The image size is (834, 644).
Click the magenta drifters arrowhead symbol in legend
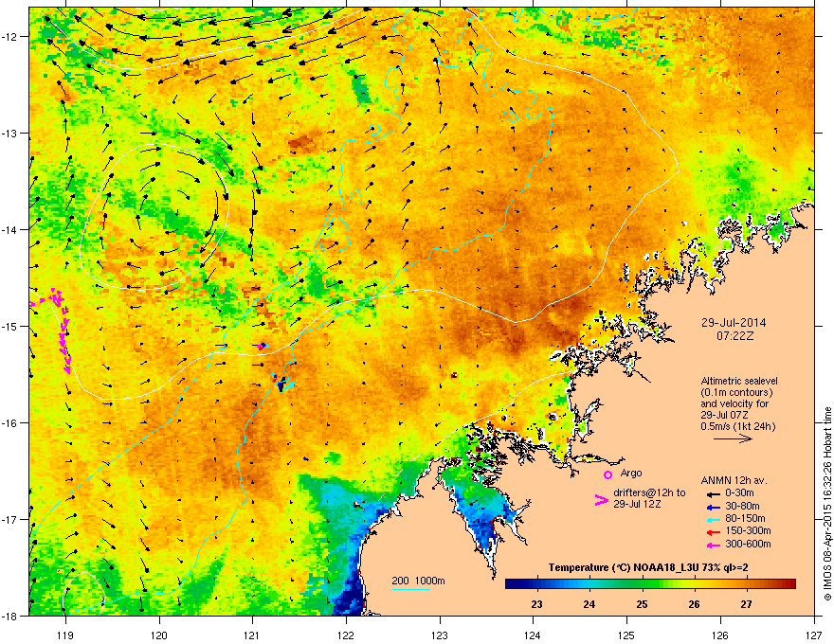tap(601, 499)
